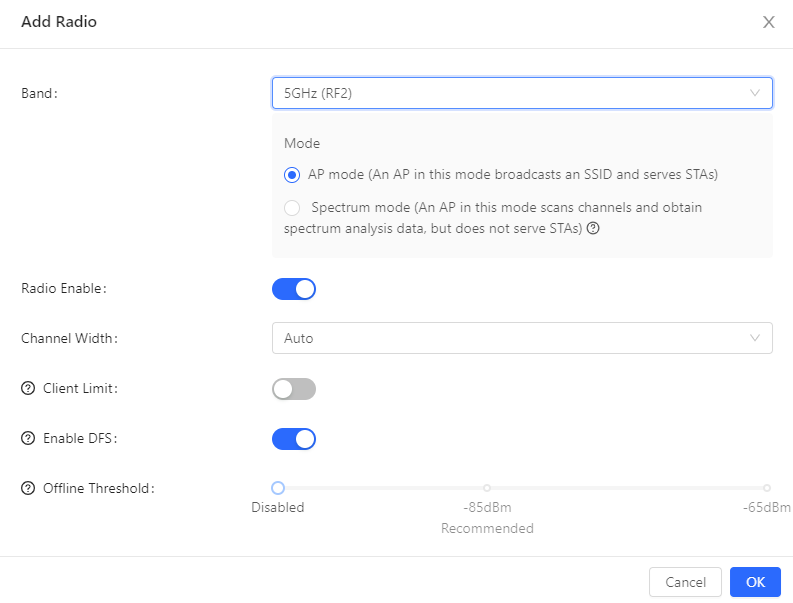Click the Spectrum mode help question icon
This screenshot has width=793, height=603.
[593, 228]
